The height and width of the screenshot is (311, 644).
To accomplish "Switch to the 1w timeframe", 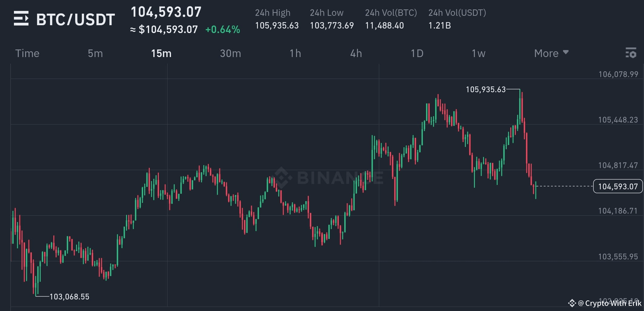I will (478, 53).
